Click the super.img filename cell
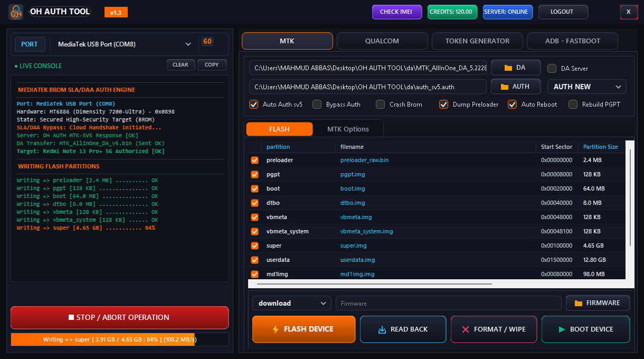 pyautogui.click(x=353, y=245)
